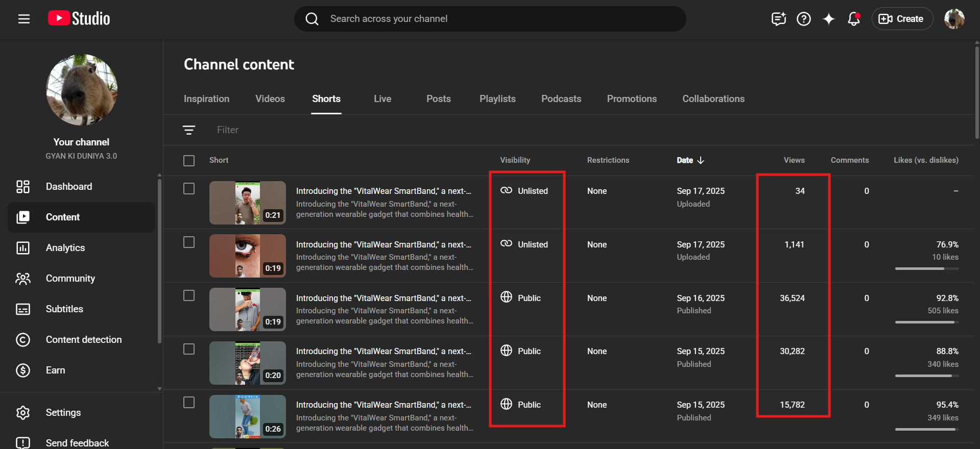Open Content detection in sidebar
The height and width of the screenshot is (449, 980).
point(84,340)
